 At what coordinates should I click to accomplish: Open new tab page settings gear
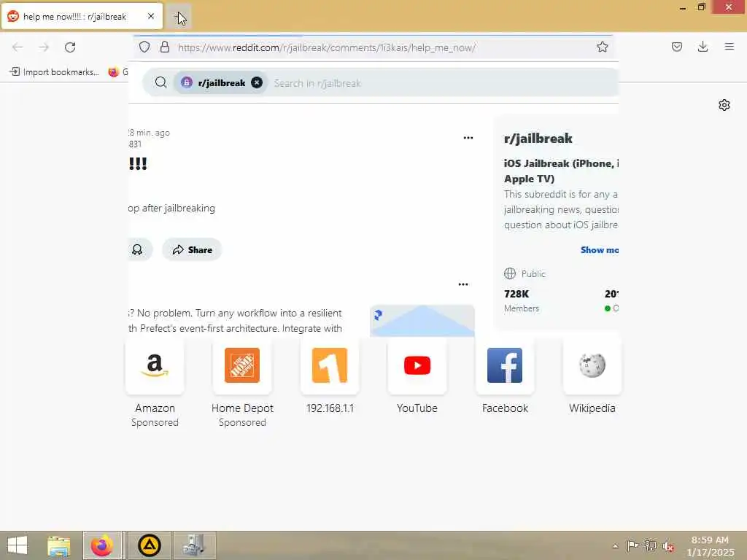(724, 105)
